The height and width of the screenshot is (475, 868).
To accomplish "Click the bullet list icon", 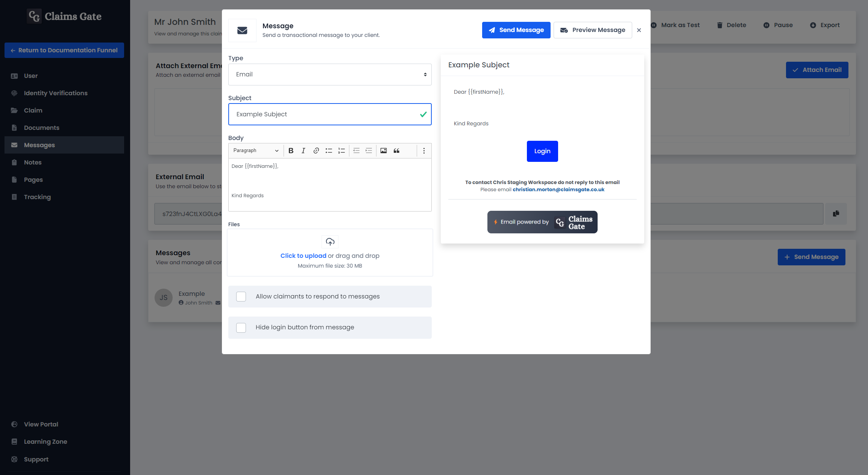I will [328, 151].
